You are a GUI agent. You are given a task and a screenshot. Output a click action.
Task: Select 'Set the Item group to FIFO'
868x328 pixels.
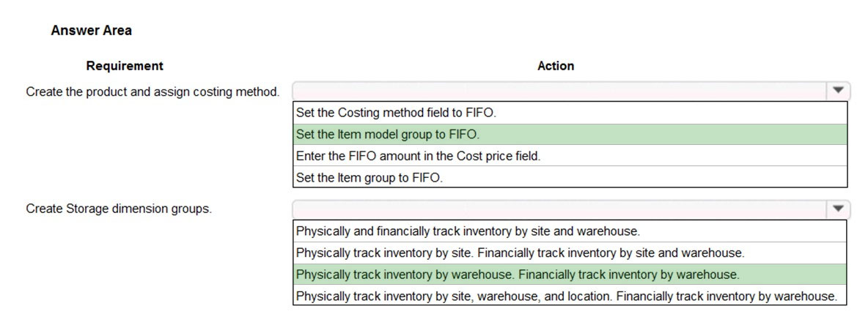pos(570,178)
